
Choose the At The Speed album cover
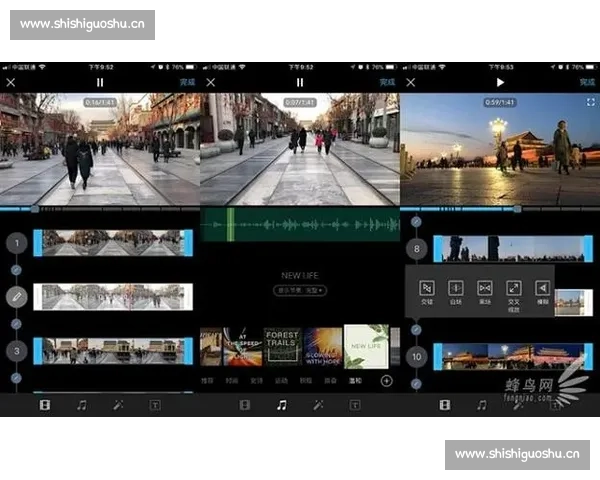click(243, 348)
